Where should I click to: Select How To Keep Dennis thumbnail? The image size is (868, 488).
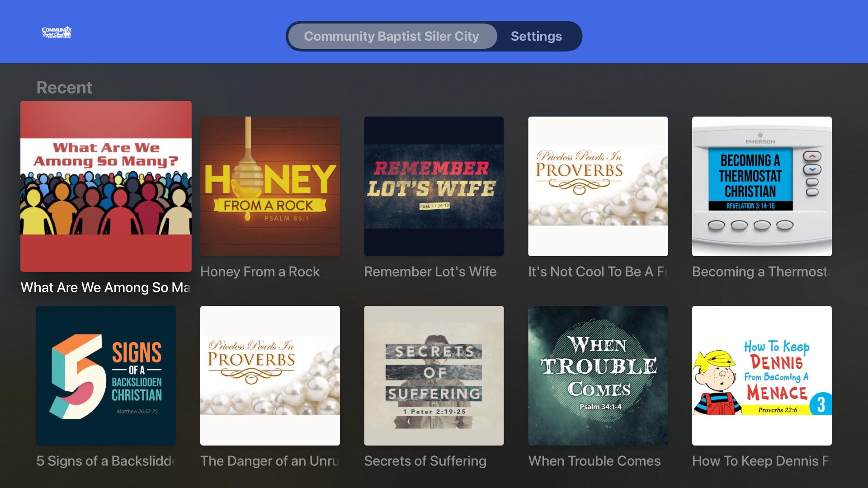pyautogui.click(x=762, y=375)
